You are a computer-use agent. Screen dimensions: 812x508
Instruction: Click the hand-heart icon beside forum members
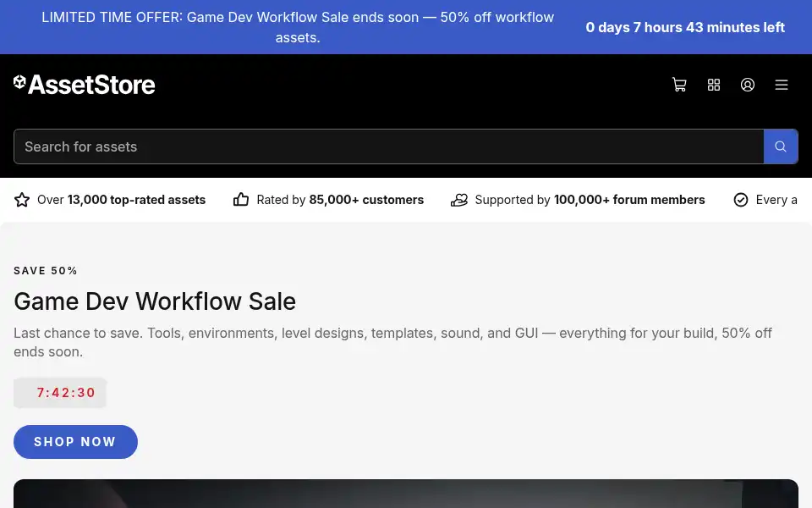(x=458, y=200)
